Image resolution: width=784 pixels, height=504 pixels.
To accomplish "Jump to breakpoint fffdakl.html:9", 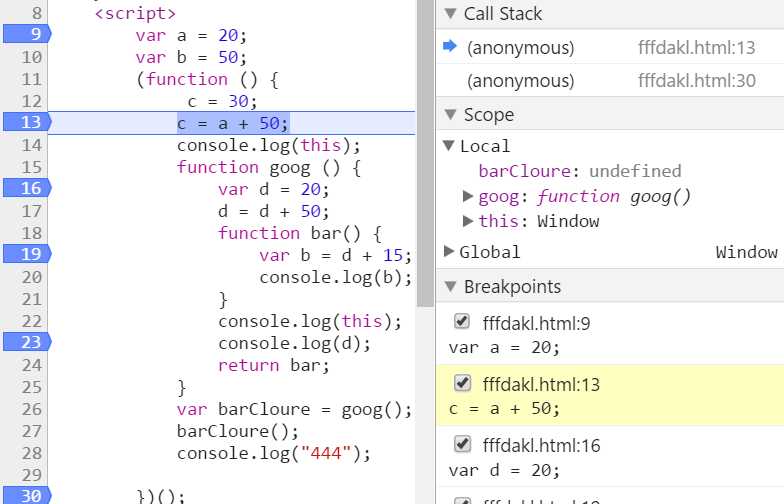I will (x=536, y=324).
